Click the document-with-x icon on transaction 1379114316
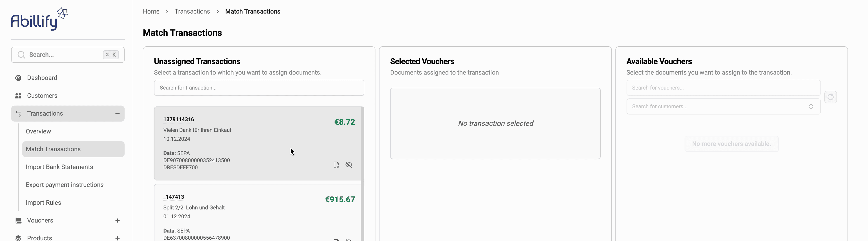This screenshot has height=241, width=868. (x=336, y=165)
